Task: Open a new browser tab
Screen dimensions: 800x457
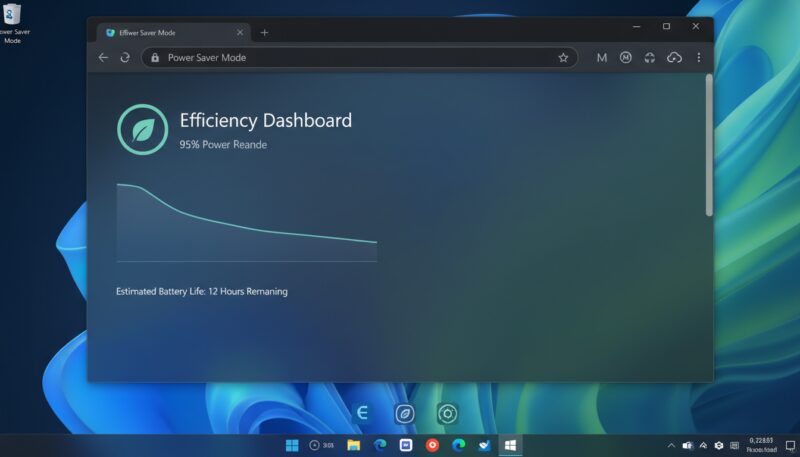Action: [264, 33]
